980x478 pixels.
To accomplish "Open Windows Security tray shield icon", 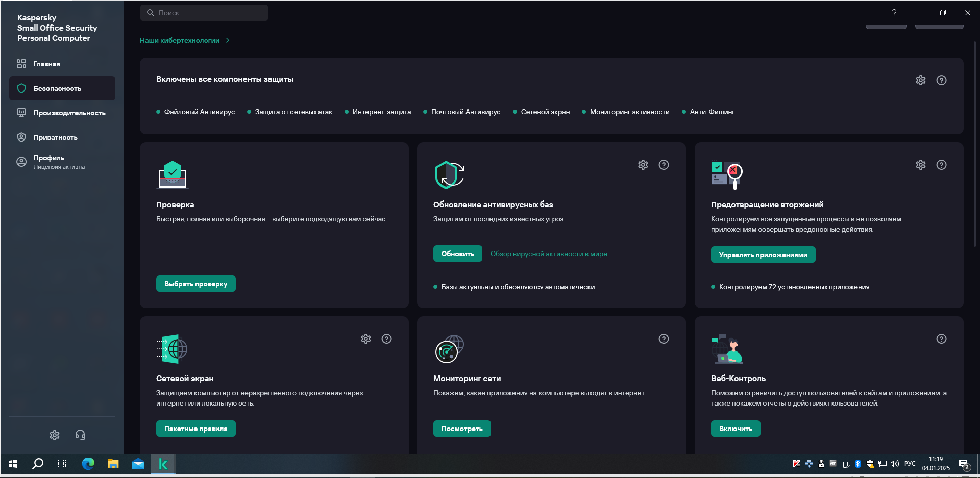I will click(870, 464).
